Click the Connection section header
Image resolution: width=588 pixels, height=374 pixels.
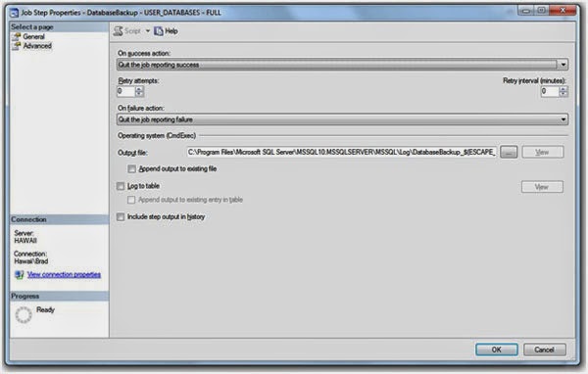pos(59,219)
